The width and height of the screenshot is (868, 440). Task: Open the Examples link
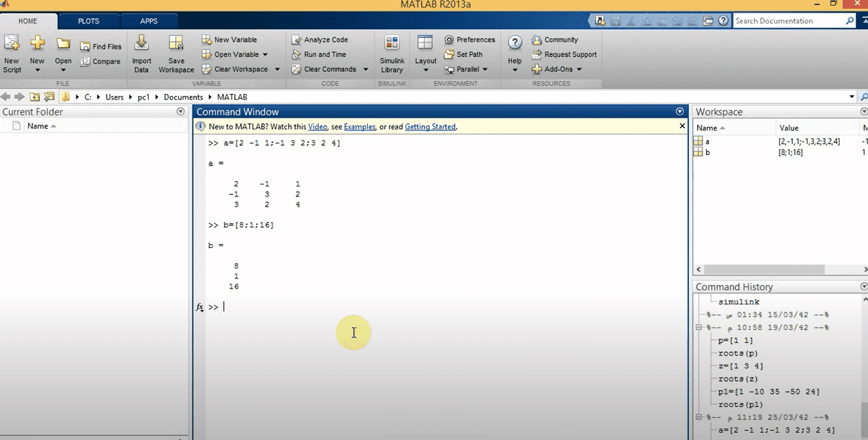360,127
